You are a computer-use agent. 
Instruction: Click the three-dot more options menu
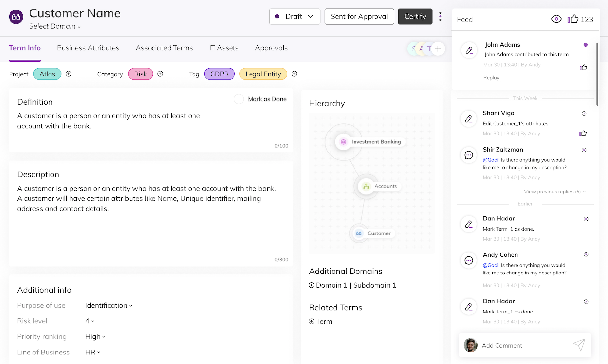click(440, 16)
